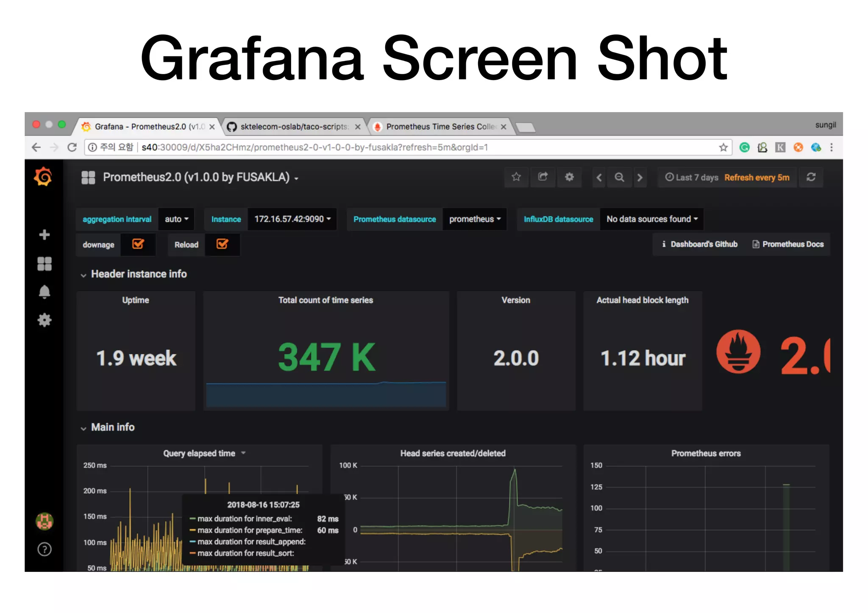
Task: Click the time range zoom out icon
Action: click(x=619, y=177)
